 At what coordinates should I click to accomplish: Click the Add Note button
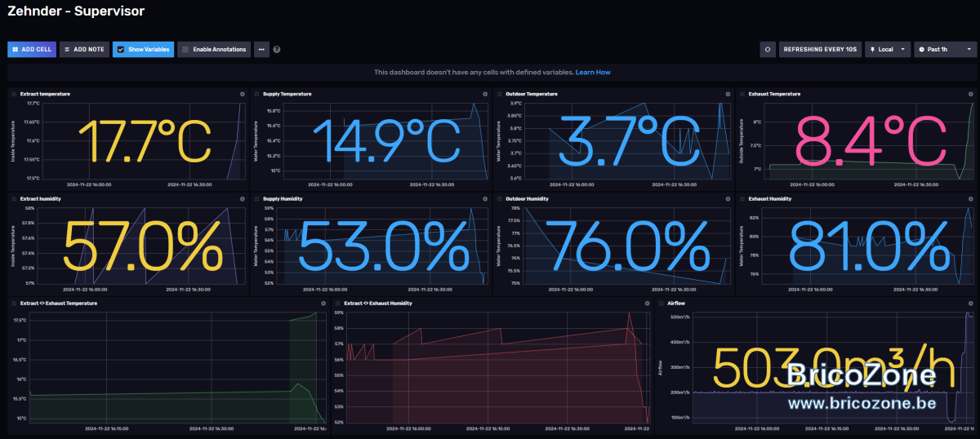[84, 50]
